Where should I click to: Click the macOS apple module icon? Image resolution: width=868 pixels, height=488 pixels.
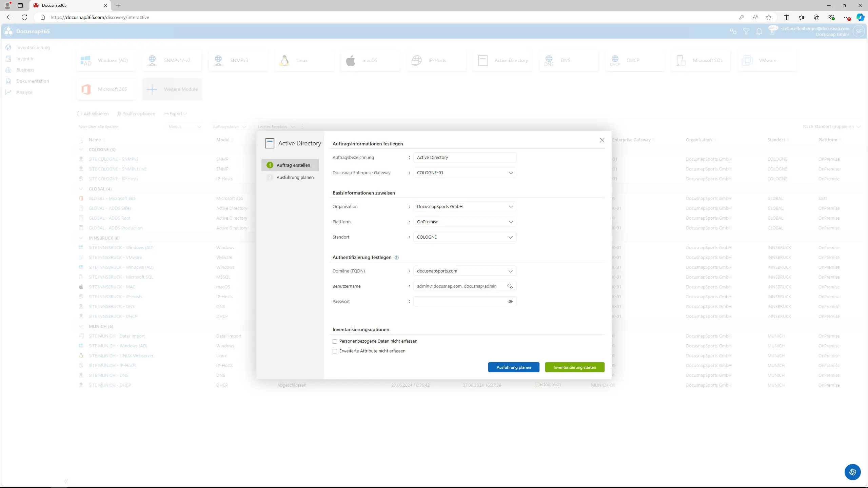coord(351,61)
